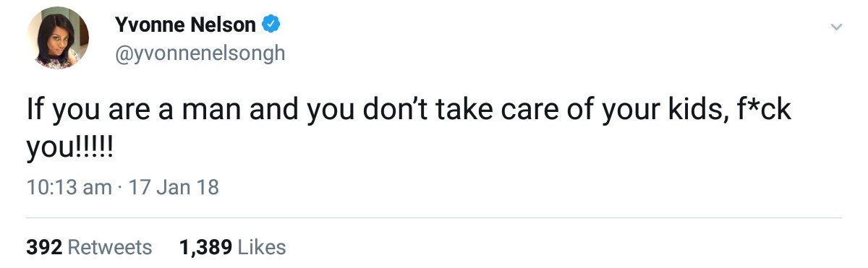Click the bold 392 count
This screenshot has height=268, width=868.
[x=44, y=247]
